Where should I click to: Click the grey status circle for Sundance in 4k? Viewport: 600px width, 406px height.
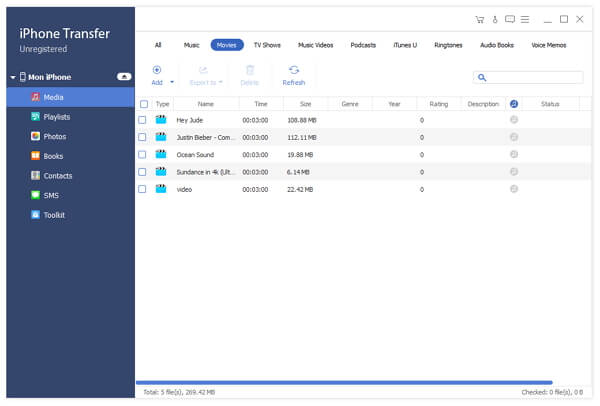tap(514, 172)
